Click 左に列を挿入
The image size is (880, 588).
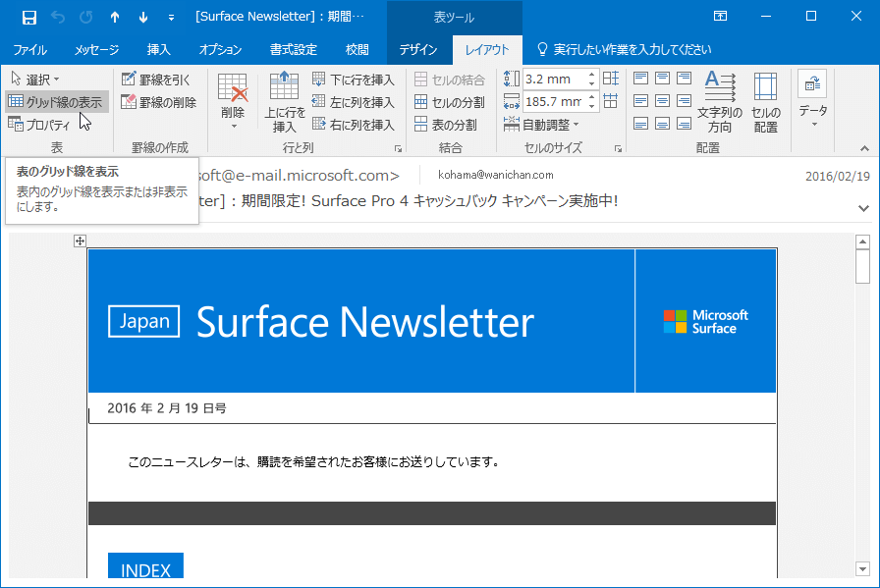coord(354,102)
